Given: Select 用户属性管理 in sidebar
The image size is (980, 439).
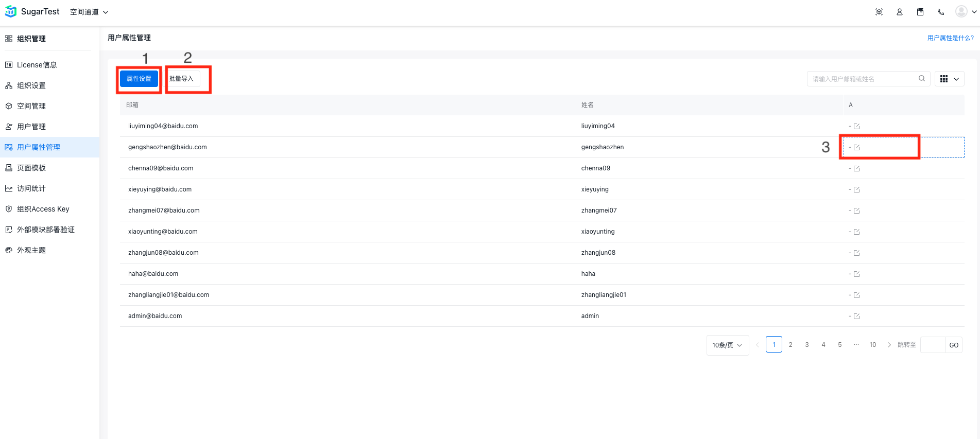Looking at the screenshot, I should [x=49, y=147].
